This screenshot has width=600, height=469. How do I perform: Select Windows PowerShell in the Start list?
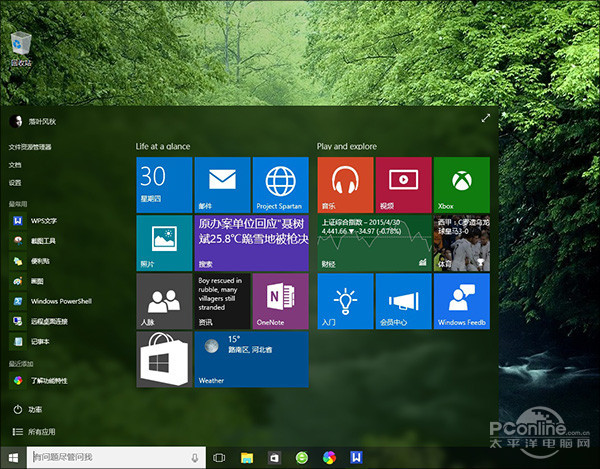tap(60, 300)
